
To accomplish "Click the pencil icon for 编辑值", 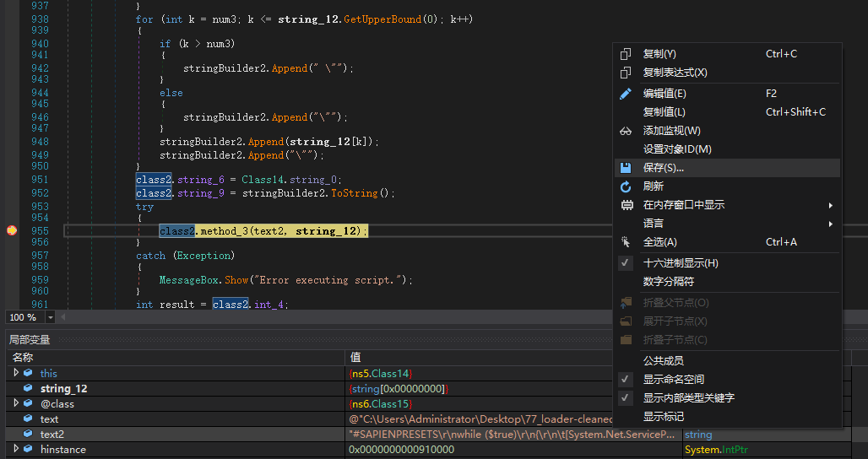I will [x=626, y=94].
